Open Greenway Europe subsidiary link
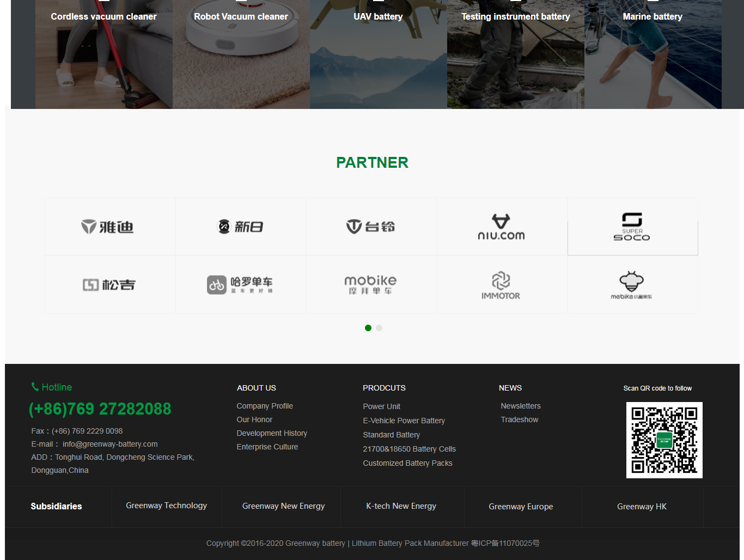 click(x=521, y=507)
